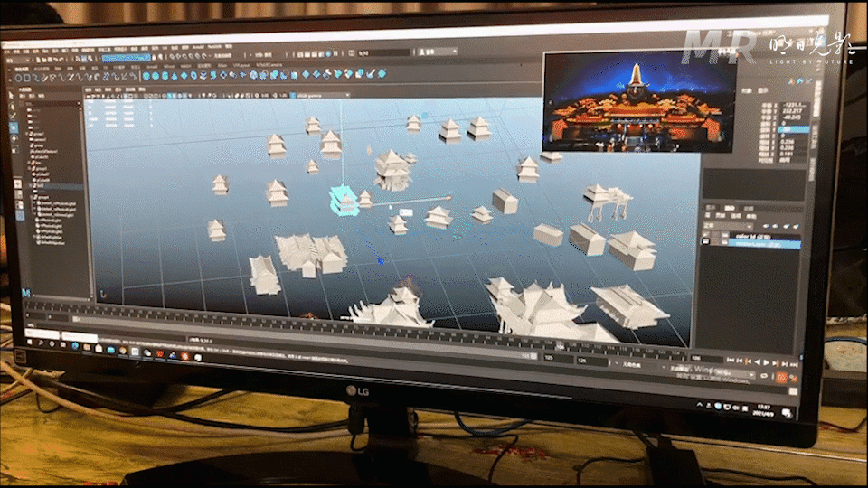The width and height of the screenshot is (868, 488).
Task: Toggle the red Auto Keyframe button
Action: pyautogui.click(x=781, y=378)
